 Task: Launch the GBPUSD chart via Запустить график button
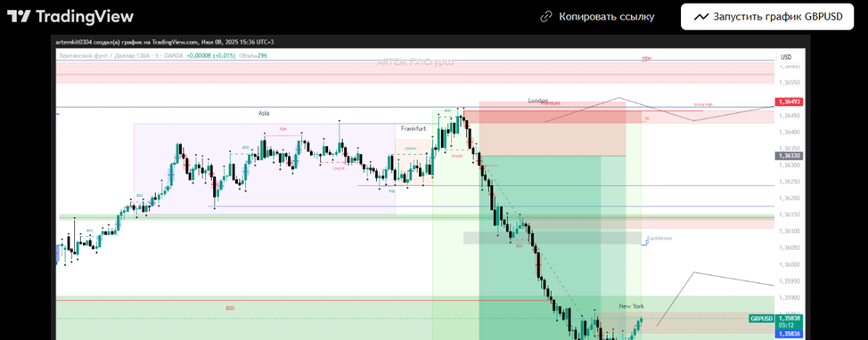767,17
